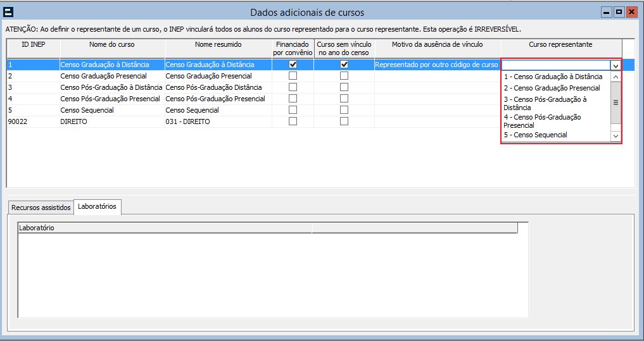Check Curso sem vínculo for Censo Graduação Presencial
The height and width of the screenshot is (341, 644).
pyautogui.click(x=344, y=76)
